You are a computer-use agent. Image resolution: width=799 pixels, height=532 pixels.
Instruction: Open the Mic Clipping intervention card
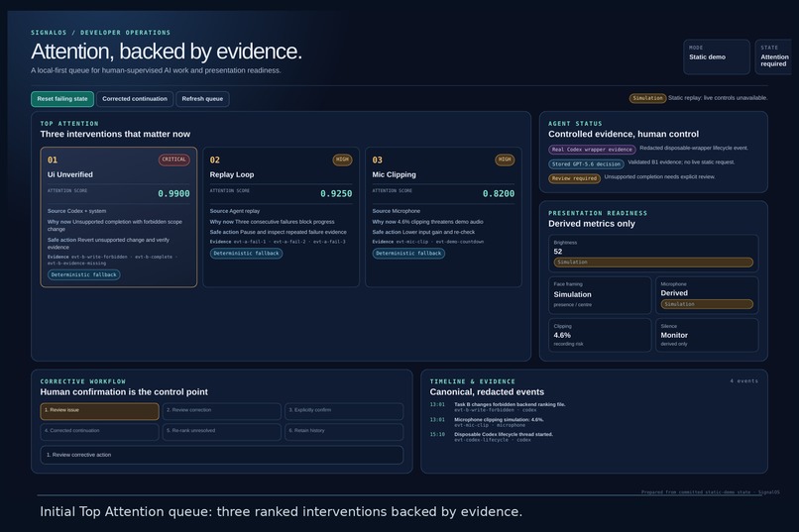click(443, 217)
